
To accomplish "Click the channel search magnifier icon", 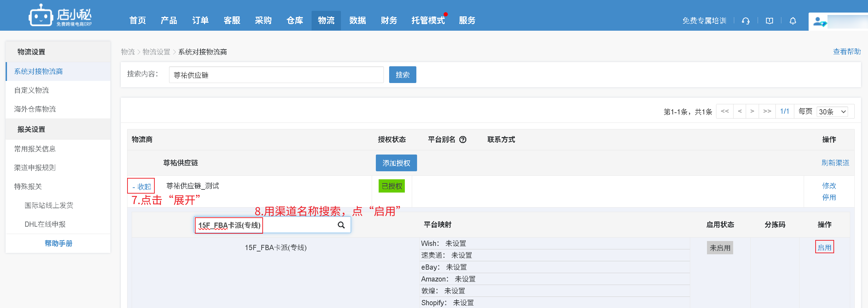I will tap(341, 225).
